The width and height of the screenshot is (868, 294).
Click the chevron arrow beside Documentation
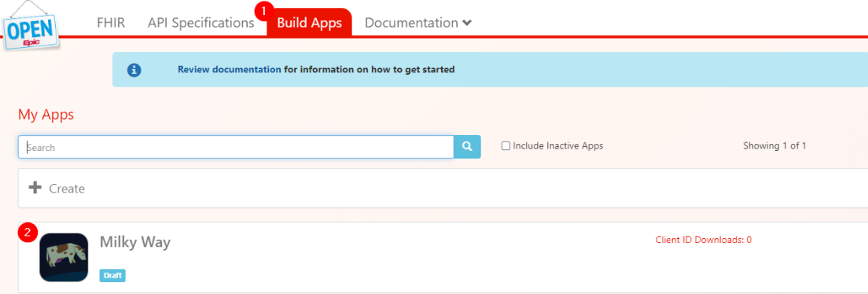467,24
